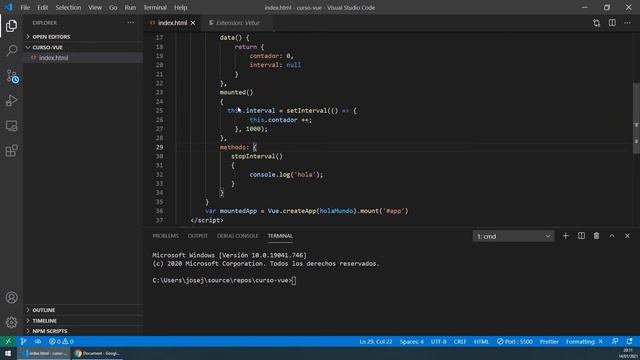
Task: Open the Accounts menu icon
Action: 11,298
